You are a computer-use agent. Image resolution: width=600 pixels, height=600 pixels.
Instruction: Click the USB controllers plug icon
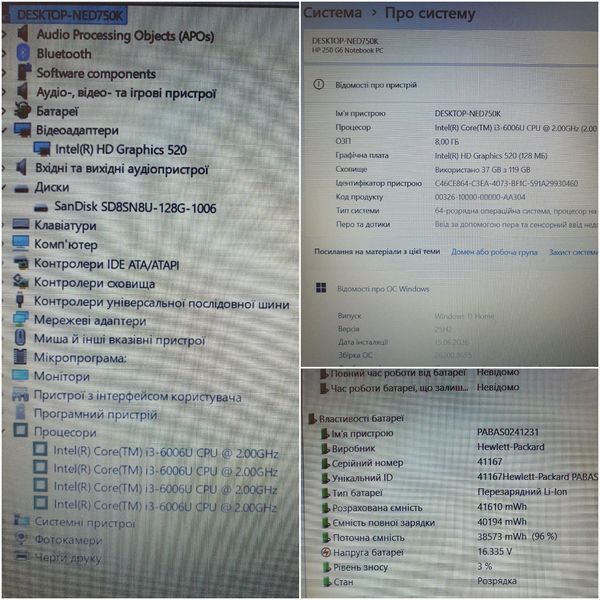coord(20,299)
